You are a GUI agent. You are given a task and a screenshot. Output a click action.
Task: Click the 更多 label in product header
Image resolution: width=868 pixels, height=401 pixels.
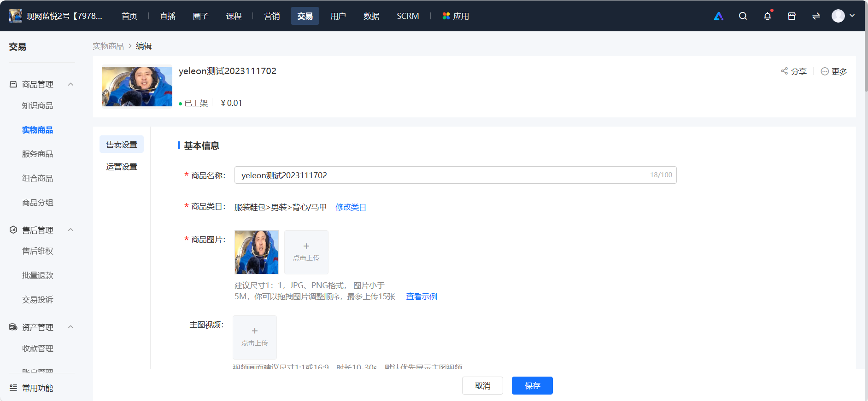839,71
